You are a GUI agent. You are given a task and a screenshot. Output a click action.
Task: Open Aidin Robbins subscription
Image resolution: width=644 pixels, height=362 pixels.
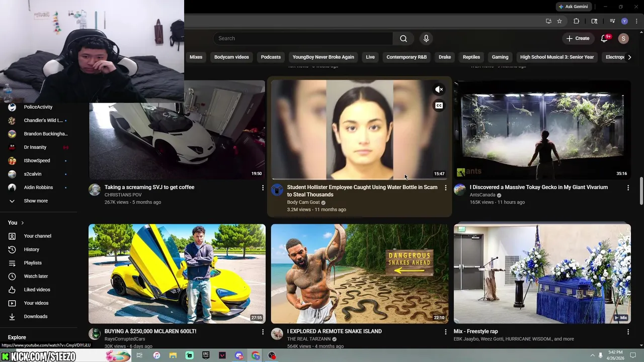pyautogui.click(x=39, y=188)
